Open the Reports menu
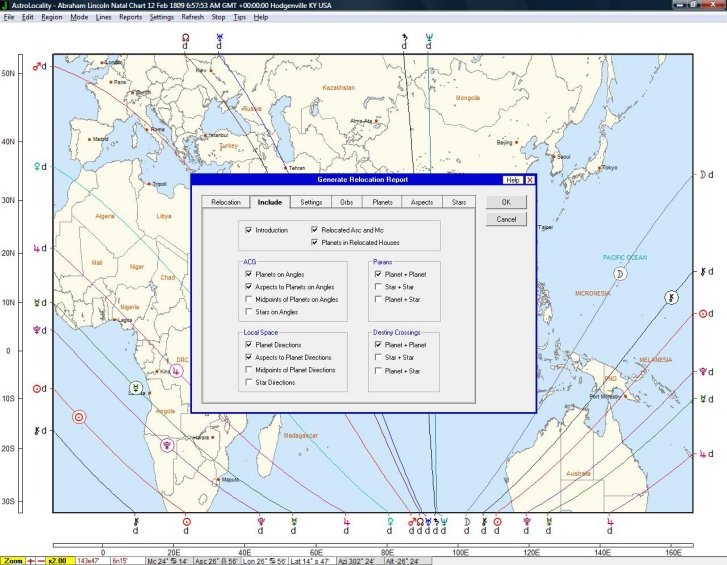The width and height of the screenshot is (727, 565). coord(130,17)
